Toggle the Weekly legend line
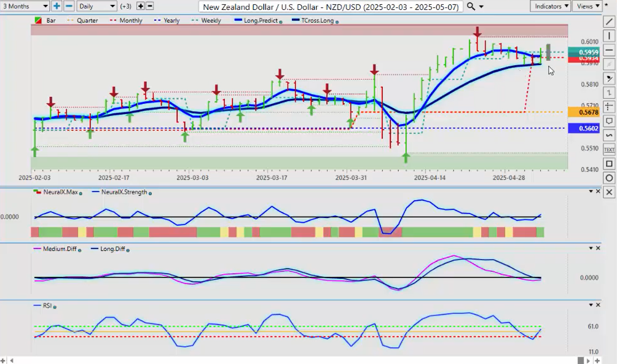The width and height of the screenshot is (617, 364). [208, 20]
